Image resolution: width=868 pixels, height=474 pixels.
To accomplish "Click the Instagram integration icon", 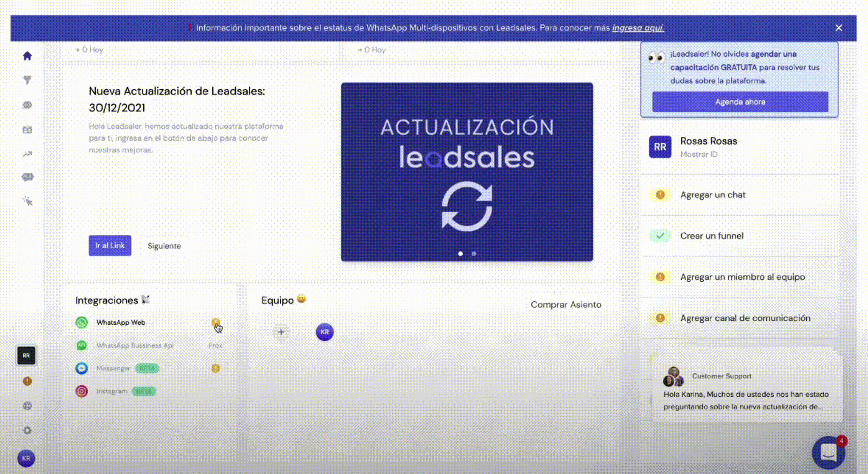I will click(82, 391).
